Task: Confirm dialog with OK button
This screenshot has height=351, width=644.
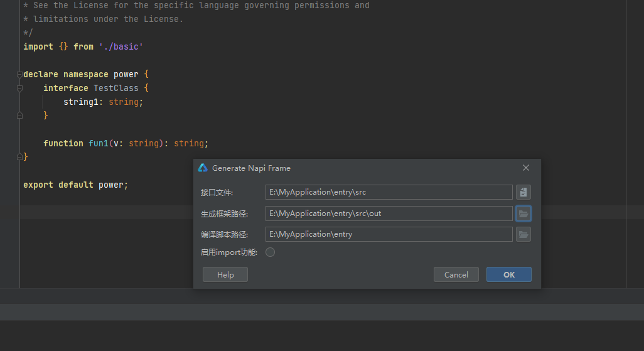Action: pyautogui.click(x=509, y=274)
